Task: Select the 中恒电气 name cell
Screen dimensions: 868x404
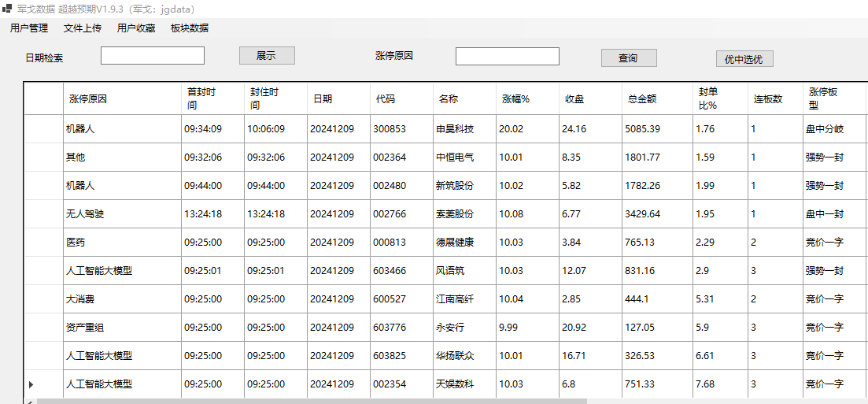Action: click(464, 158)
